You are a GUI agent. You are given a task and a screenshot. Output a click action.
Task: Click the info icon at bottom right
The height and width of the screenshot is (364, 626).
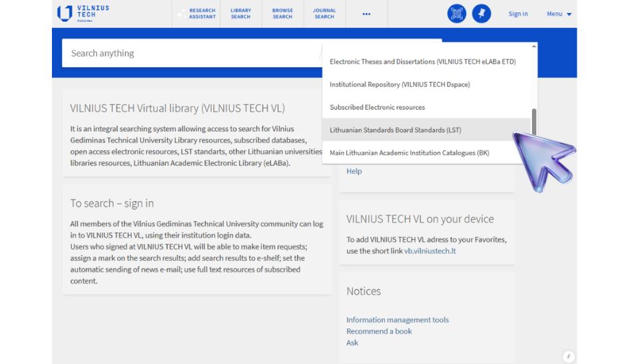pos(568,356)
